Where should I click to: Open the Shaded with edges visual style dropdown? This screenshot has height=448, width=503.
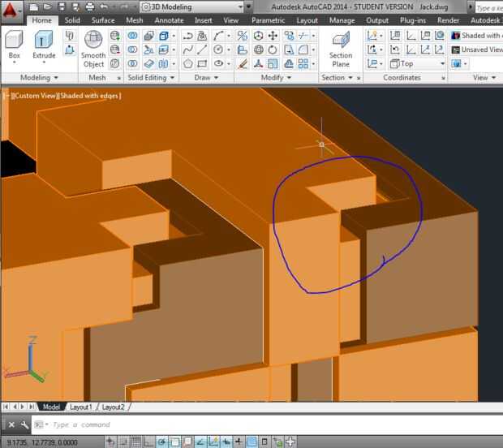pos(477,36)
